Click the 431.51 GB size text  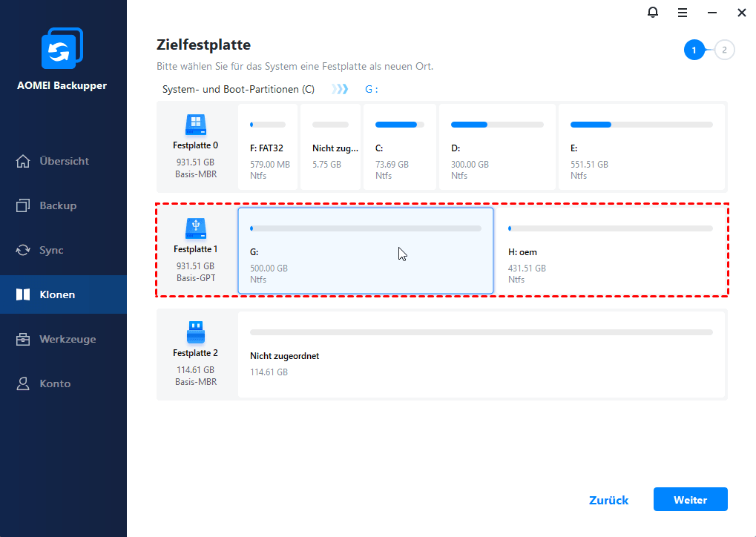tap(527, 268)
